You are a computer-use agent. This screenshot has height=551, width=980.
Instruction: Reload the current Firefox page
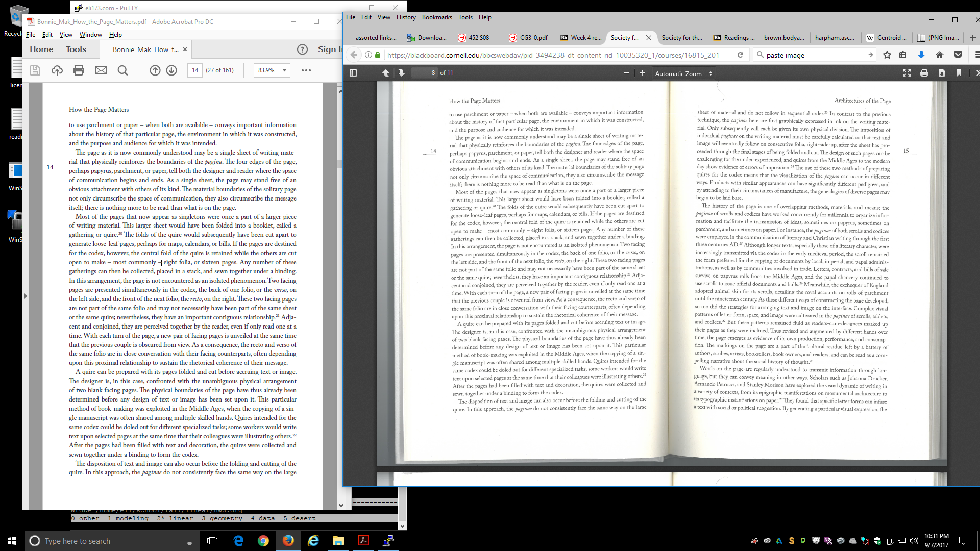tap(740, 55)
